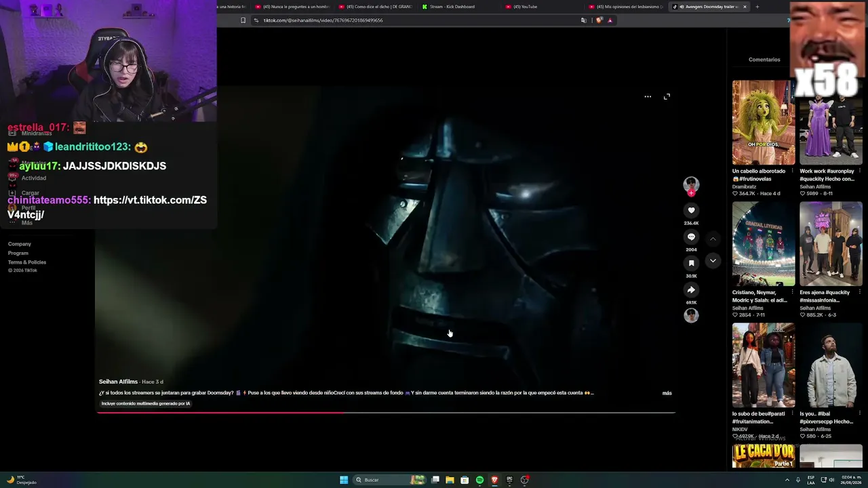Go to next video with down chevron
Viewport: 868px width, 488px height.
tap(713, 261)
